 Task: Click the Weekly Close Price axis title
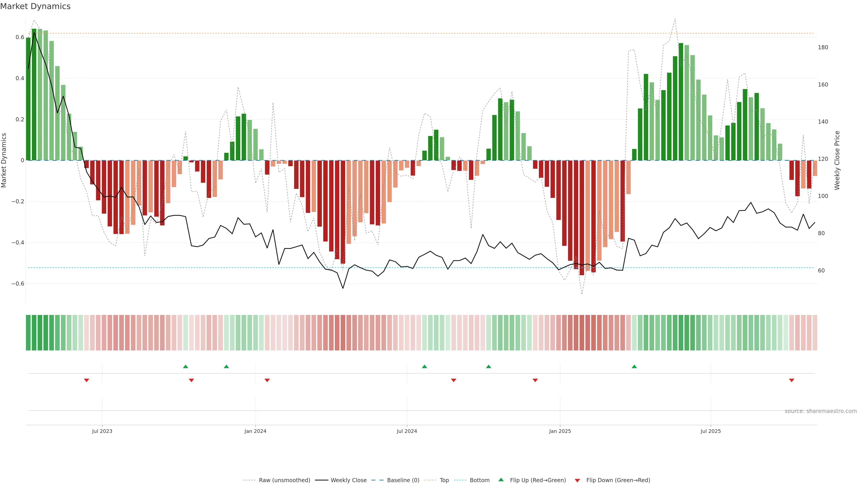tap(837, 160)
